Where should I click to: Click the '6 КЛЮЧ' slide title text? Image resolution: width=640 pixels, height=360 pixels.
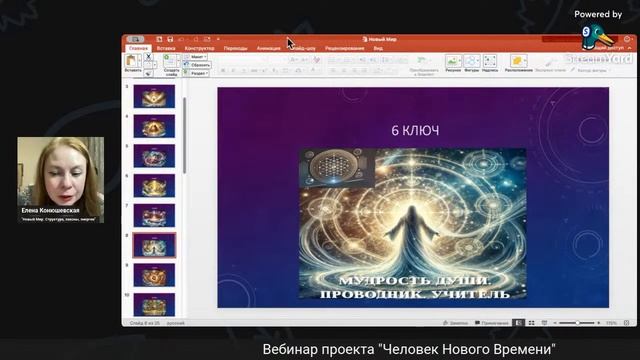(415, 131)
